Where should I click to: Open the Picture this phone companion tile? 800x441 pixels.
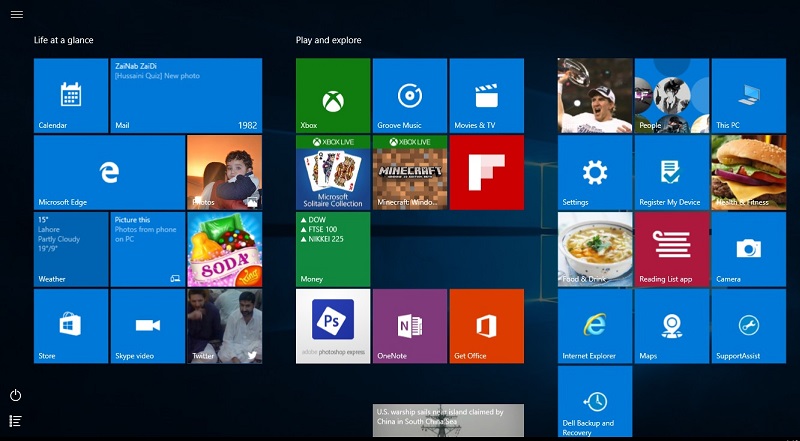tap(148, 250)
